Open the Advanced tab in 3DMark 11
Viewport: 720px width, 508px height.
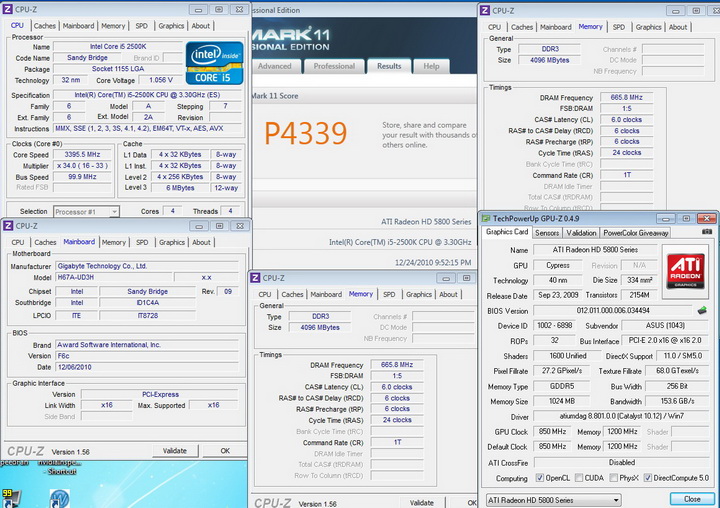[x=275, y=66]
